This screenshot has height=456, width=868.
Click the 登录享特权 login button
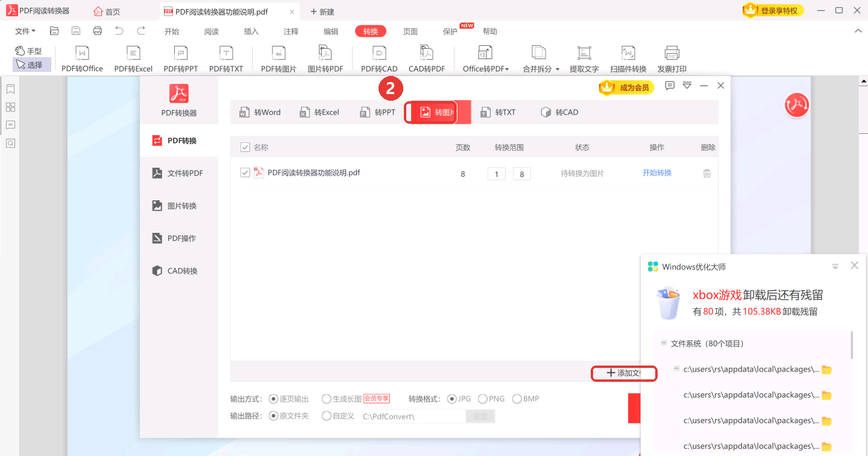click(773, 10)
